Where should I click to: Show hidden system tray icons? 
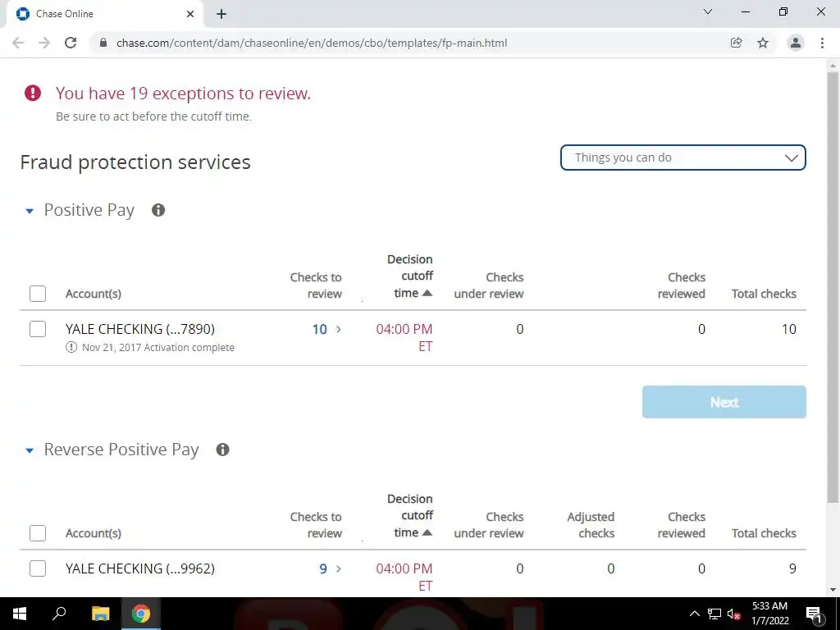click(x=694, y=614)
